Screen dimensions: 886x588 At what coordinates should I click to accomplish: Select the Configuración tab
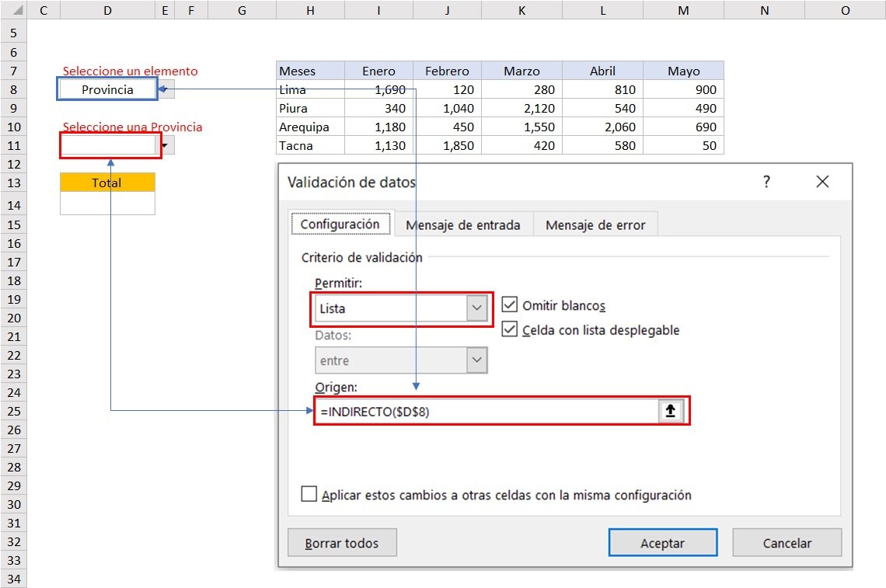coord(340,223)
